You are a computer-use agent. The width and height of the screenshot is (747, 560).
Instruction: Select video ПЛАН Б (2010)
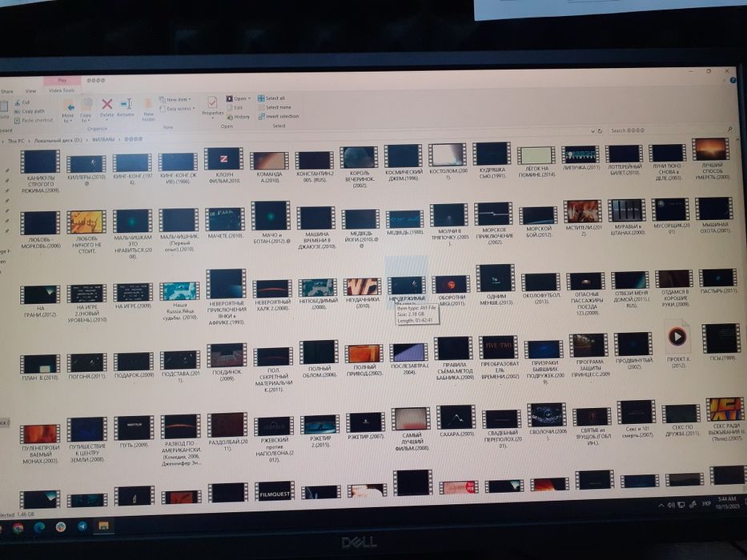41,368
